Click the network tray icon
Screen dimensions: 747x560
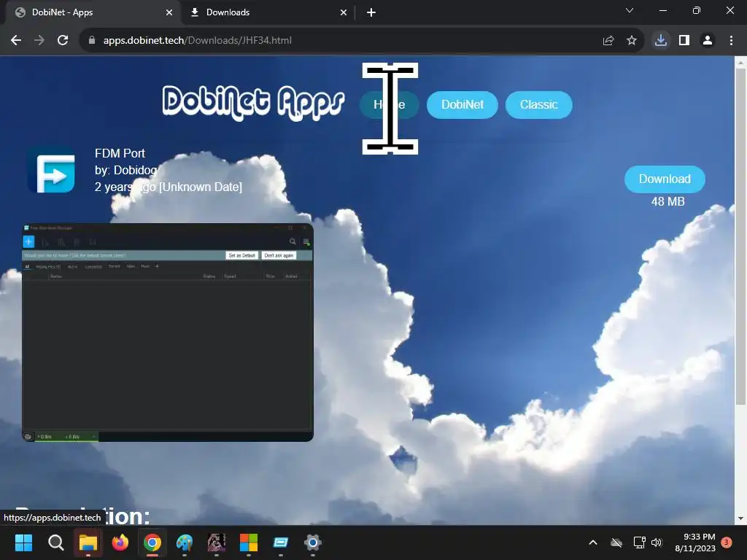[639, 542]
